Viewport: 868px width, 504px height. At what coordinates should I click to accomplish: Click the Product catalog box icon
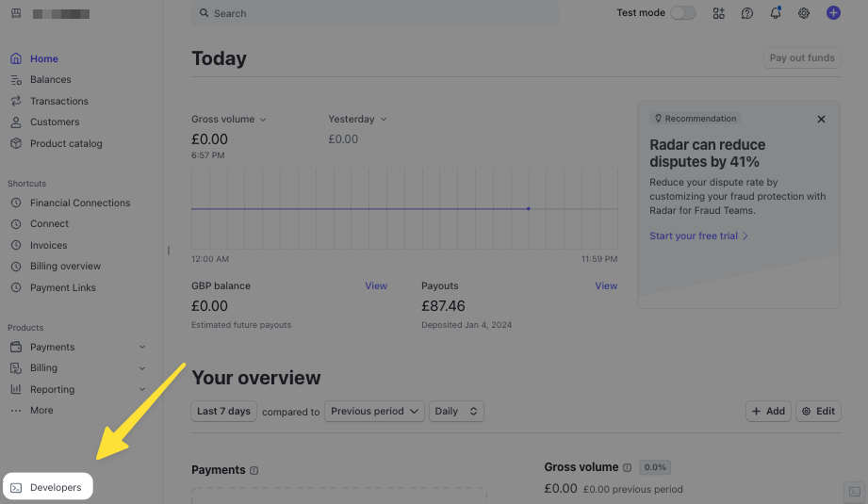coord(16,143)
